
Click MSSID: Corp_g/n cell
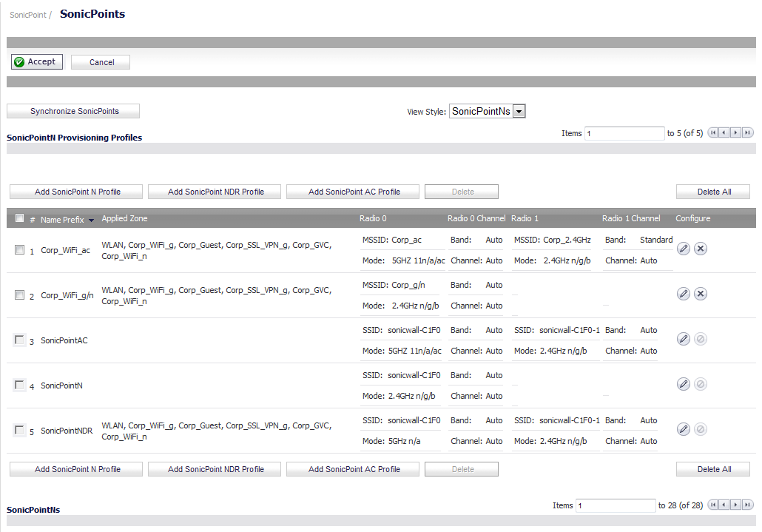pos(394,285)
